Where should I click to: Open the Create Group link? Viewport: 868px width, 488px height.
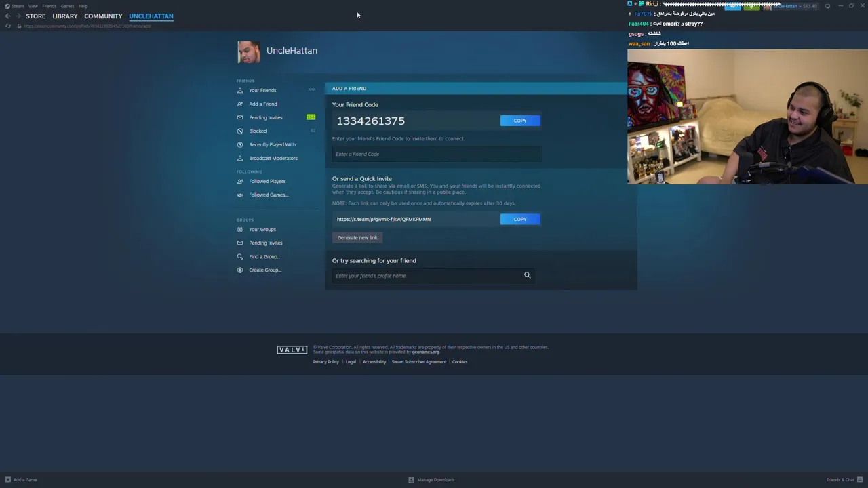point(265,270)
